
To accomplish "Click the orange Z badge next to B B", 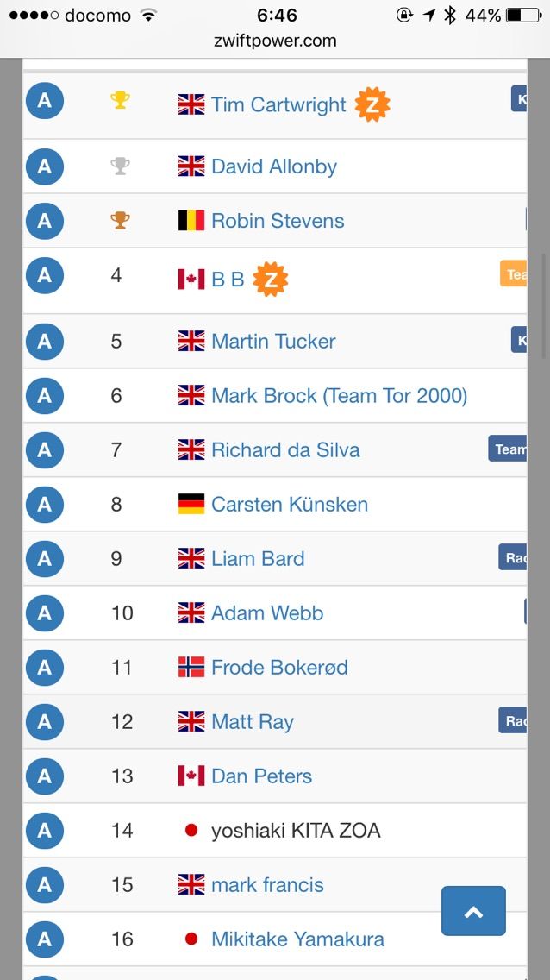I will (270, 280).
